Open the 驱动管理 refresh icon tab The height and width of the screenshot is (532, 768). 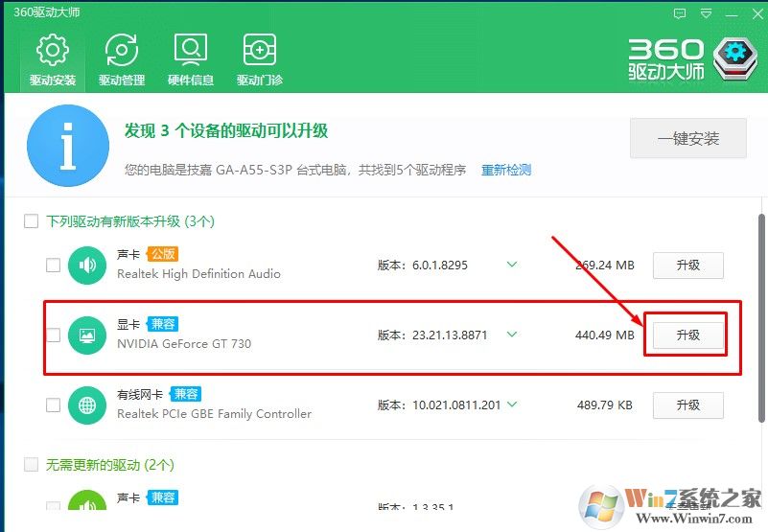122,59
